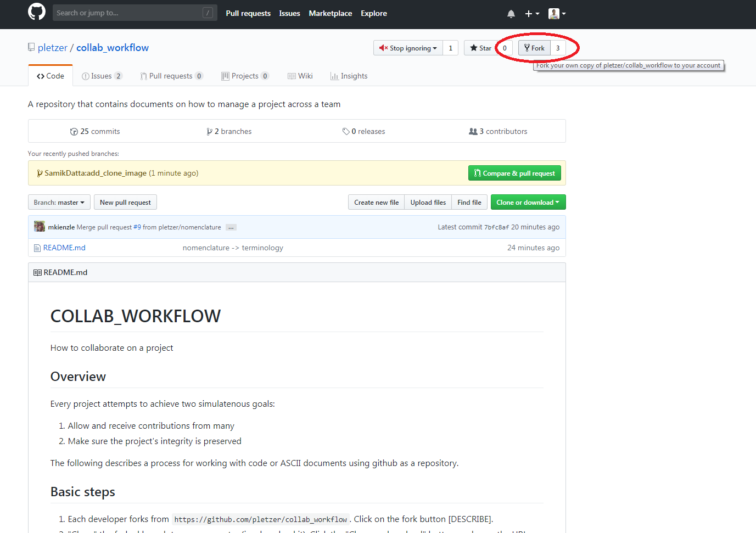Open the mkienzle author link
The image size is (756, 533).
point(61,227)
